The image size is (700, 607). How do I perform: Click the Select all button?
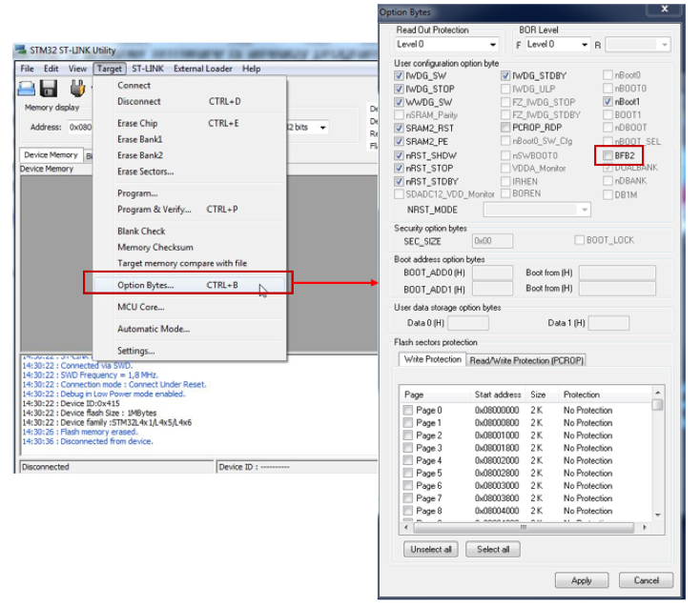493,549
